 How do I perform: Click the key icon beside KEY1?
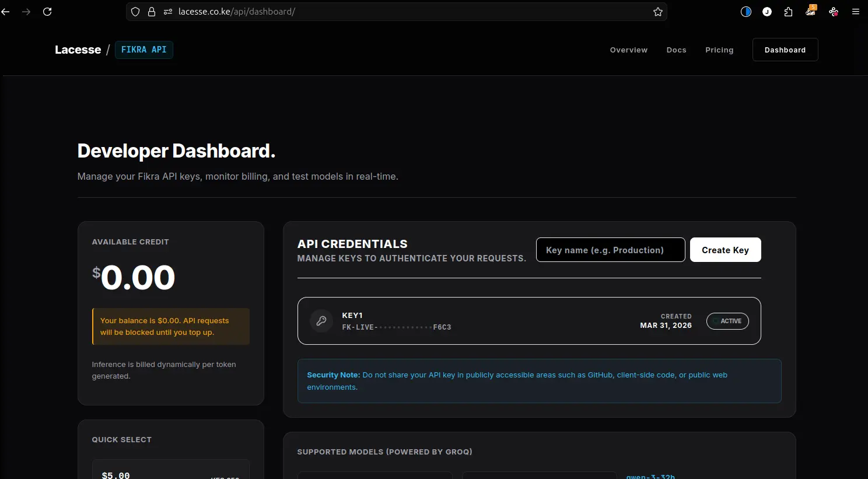tap(321, 321)
